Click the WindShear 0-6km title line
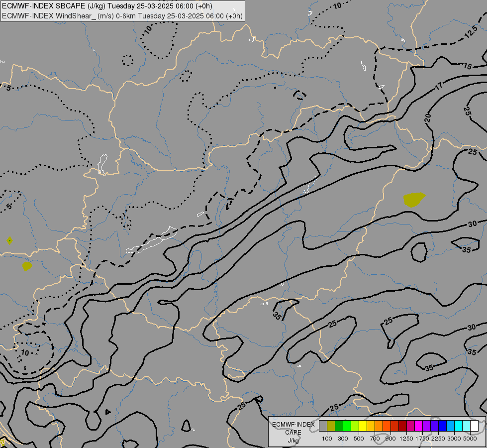Viewport: 487px width, 448px height. pos(122,16)
